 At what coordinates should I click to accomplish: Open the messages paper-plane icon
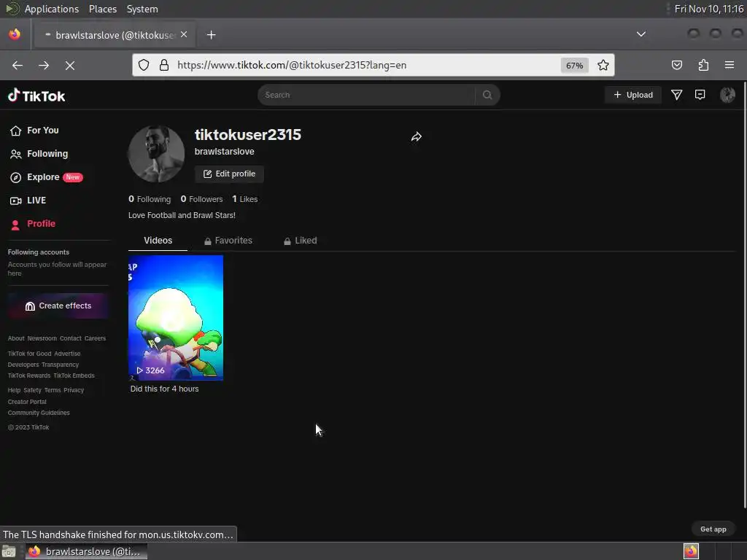[x=676, y=95]
